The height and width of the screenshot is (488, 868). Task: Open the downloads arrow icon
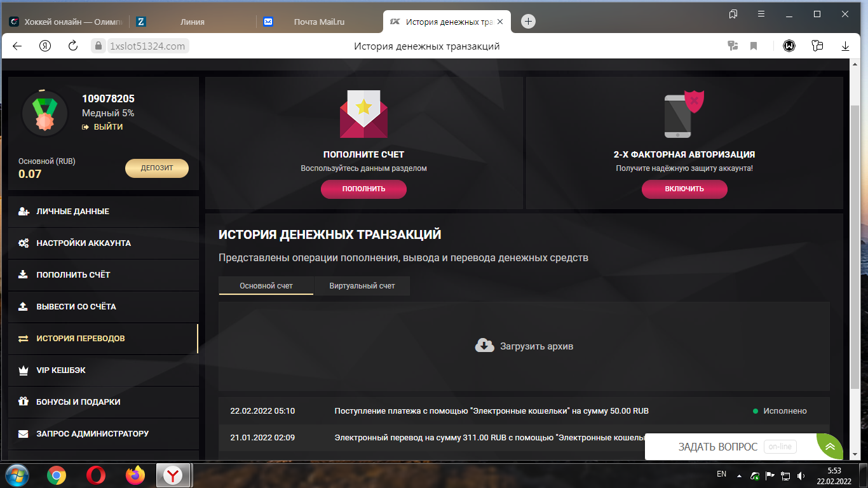[846, 46]
